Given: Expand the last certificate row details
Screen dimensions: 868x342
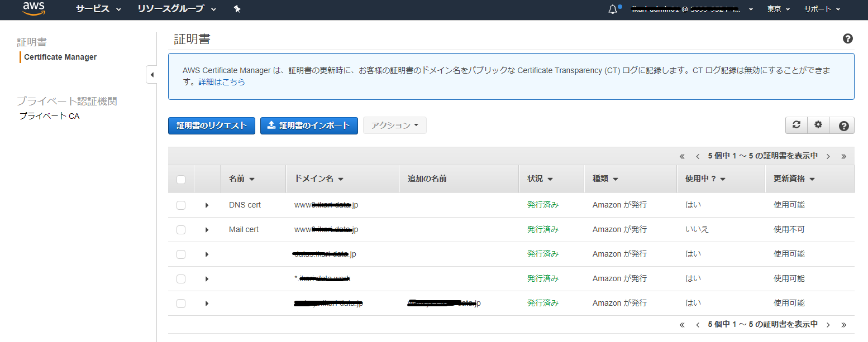Looking at the screenshot, I should click(x=207, y=304).
